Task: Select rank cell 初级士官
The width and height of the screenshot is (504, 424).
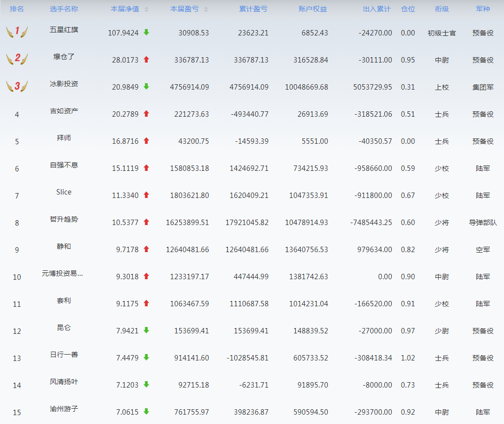Action: [x=441, y=33]
